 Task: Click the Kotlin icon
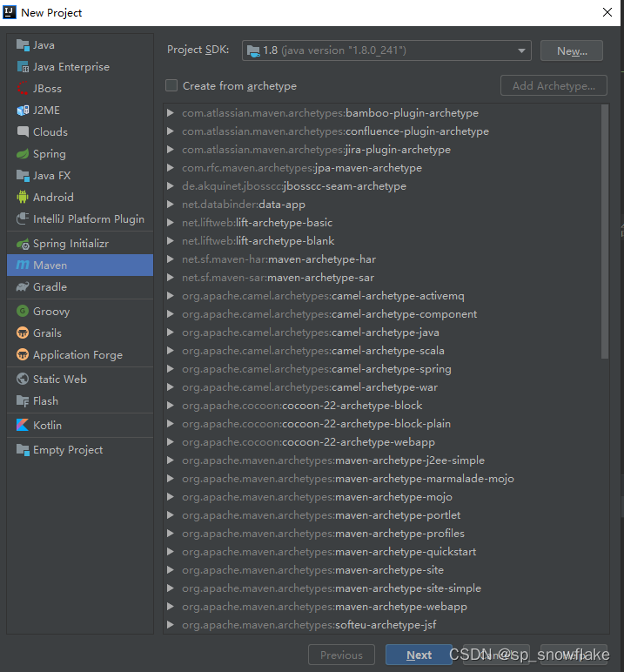pyautogui.click(x=23, y=425)
